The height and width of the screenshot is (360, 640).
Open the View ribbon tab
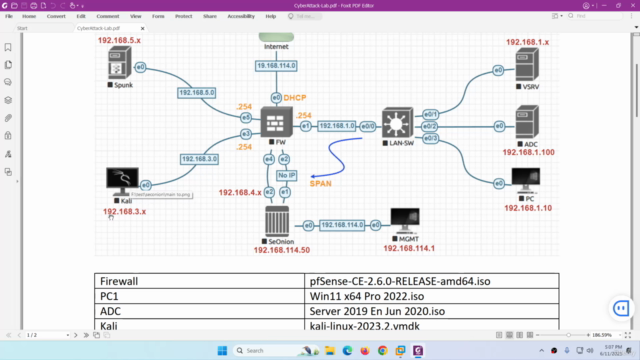pyautogui.click(x=136, y=16)
